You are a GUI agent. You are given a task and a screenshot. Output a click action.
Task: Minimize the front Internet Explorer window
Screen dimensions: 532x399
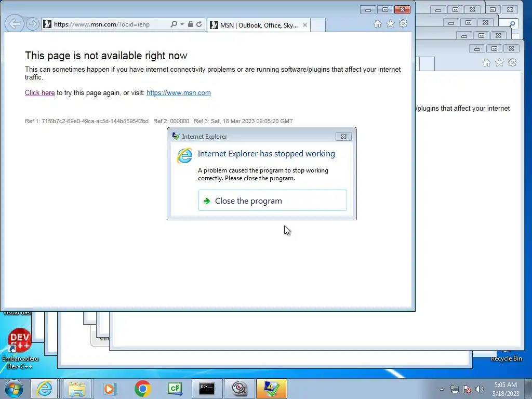(368, 9)
